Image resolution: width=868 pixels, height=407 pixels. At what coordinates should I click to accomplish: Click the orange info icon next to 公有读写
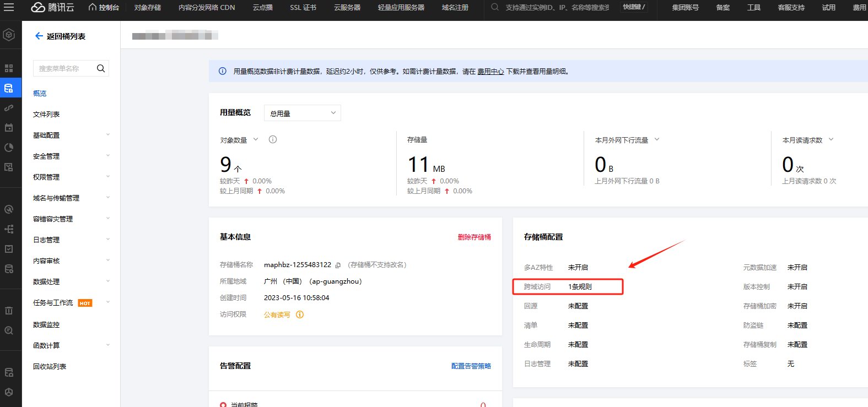[x=300, y=314]
